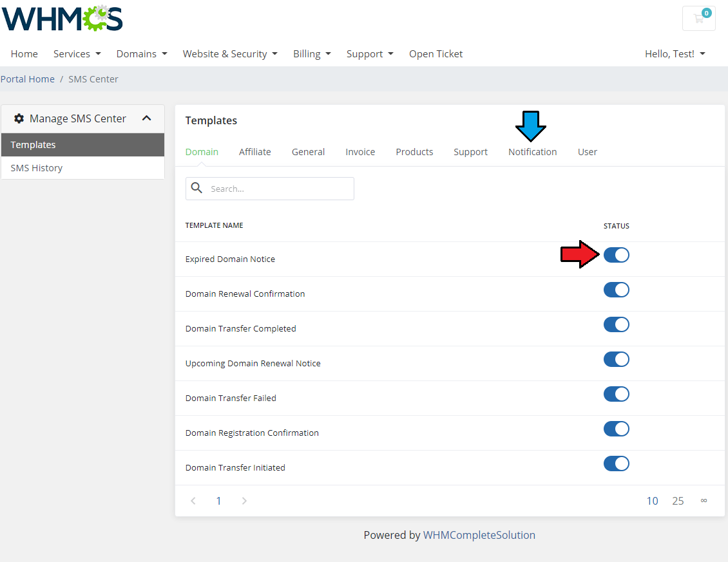Screen dimensions: 728x562
Task: Click the Manage SMS Center gear icon
Action: click(19, 118)
